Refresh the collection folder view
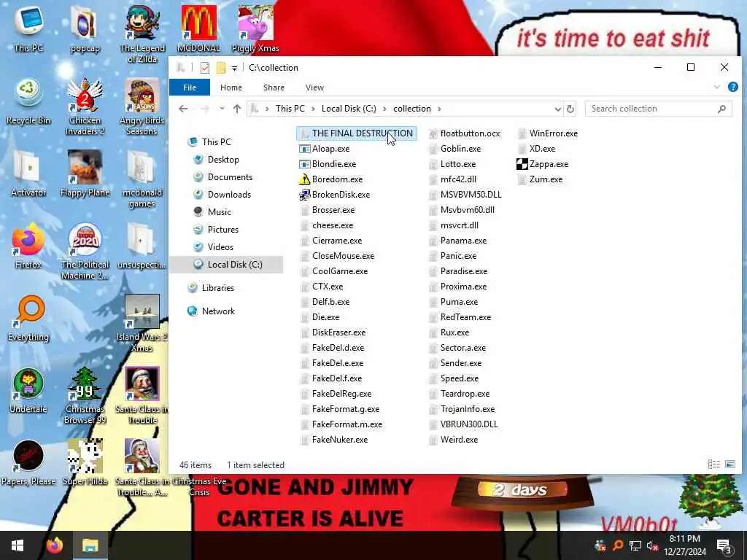Viewport: 747px width, 560px height. [x=570, y=109]
